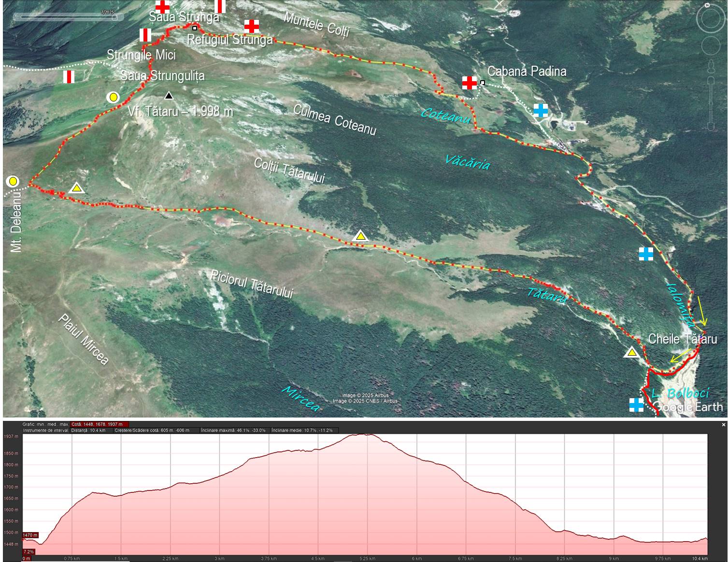Click the red cross marker beside Cabana Padina
This screenshot has width=728, height=562.
tap(469, 83)
